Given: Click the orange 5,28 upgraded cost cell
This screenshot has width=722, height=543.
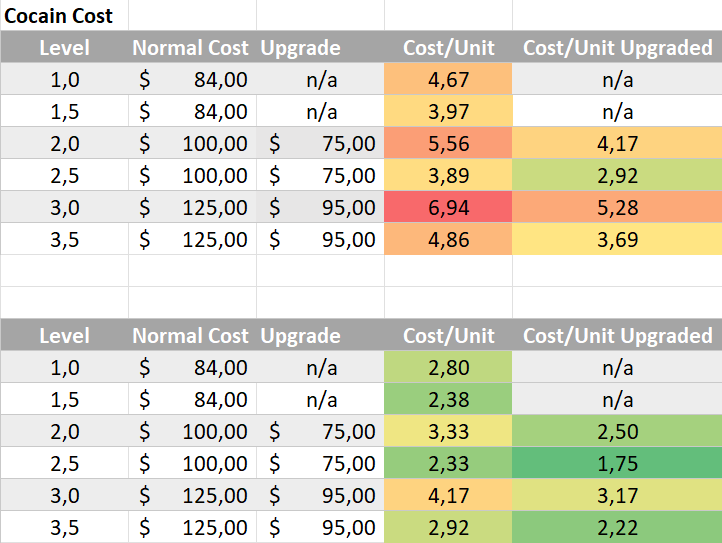Looking at the screenshot, I should [617, 207].
